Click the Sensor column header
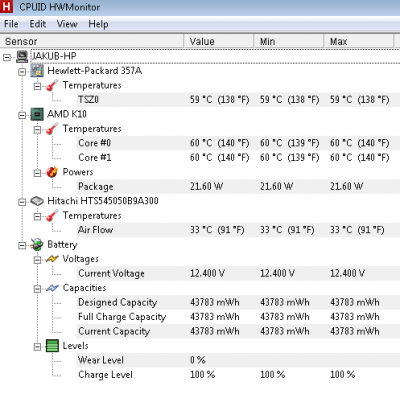Image resolution: width=400 pixels, height=398 pixels. [x=92, y=42]
